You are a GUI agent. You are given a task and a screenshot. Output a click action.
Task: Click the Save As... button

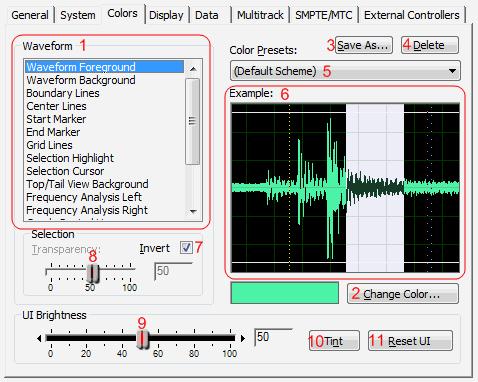[x=363, y=45]
